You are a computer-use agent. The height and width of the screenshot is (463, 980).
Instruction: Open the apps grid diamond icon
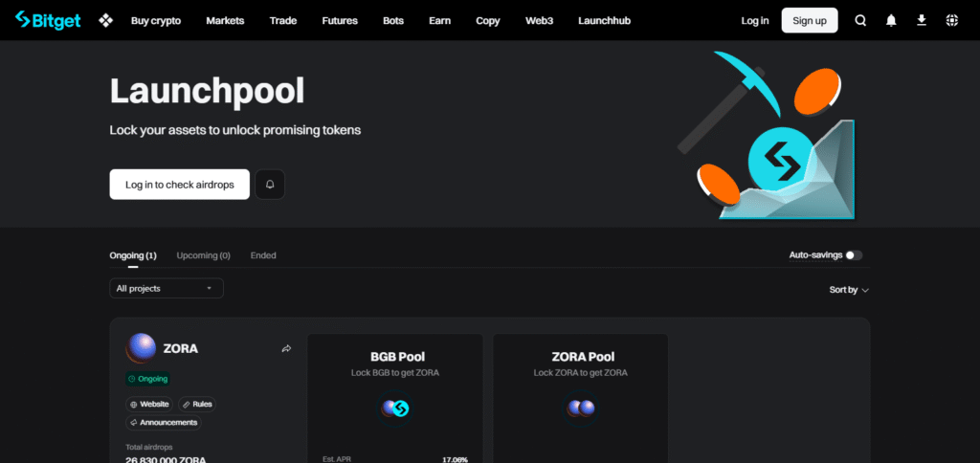[x=105, y=21]
